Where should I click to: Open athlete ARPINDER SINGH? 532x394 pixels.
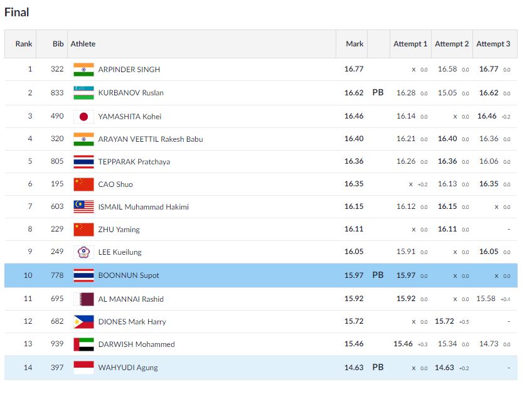129,70
